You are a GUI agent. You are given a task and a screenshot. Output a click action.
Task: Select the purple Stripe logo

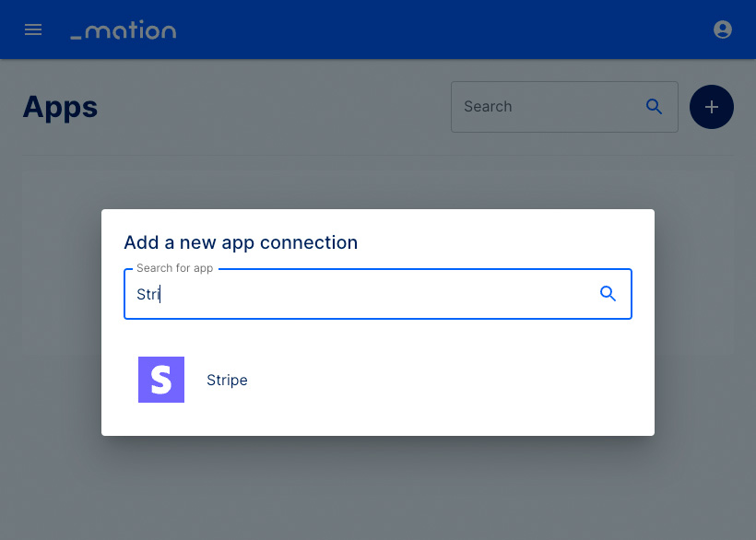click(161, 380)
